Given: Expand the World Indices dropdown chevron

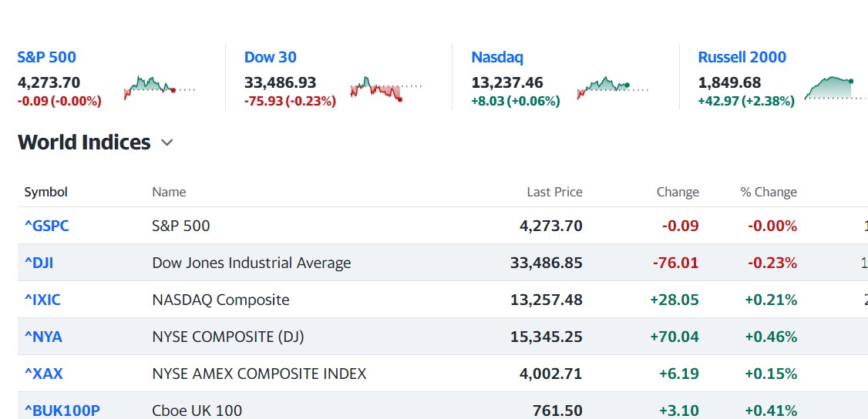Looking at the screenshot, I should click(167, 142).
